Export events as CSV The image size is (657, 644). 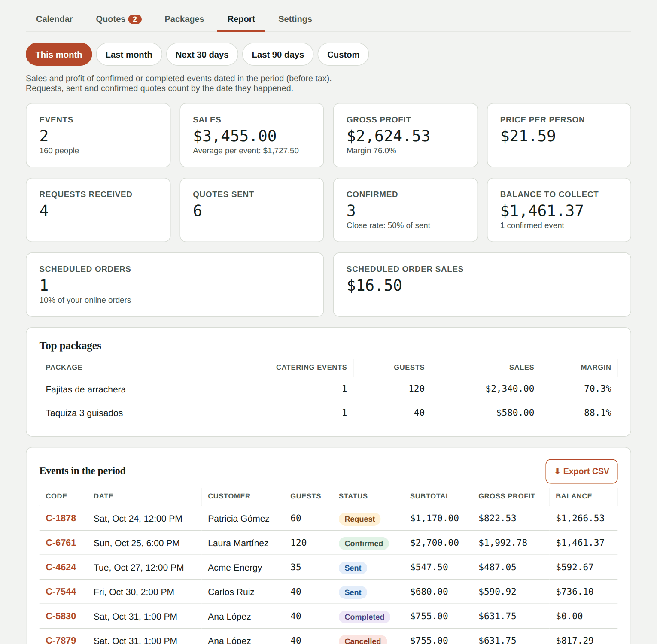click(581, 471)
